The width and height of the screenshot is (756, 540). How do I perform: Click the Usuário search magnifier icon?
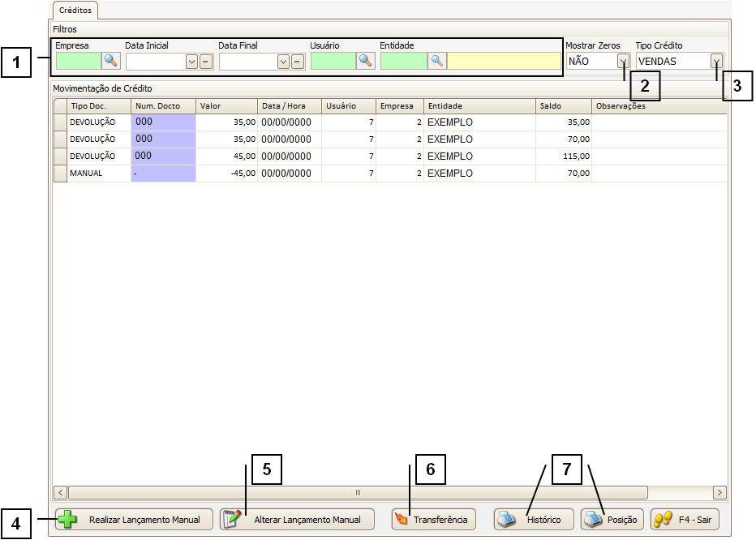click(x=365, y=61)
